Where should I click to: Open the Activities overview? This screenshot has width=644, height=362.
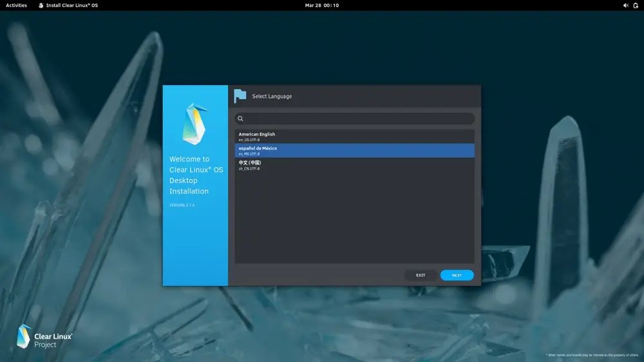(x=16, y=5)
